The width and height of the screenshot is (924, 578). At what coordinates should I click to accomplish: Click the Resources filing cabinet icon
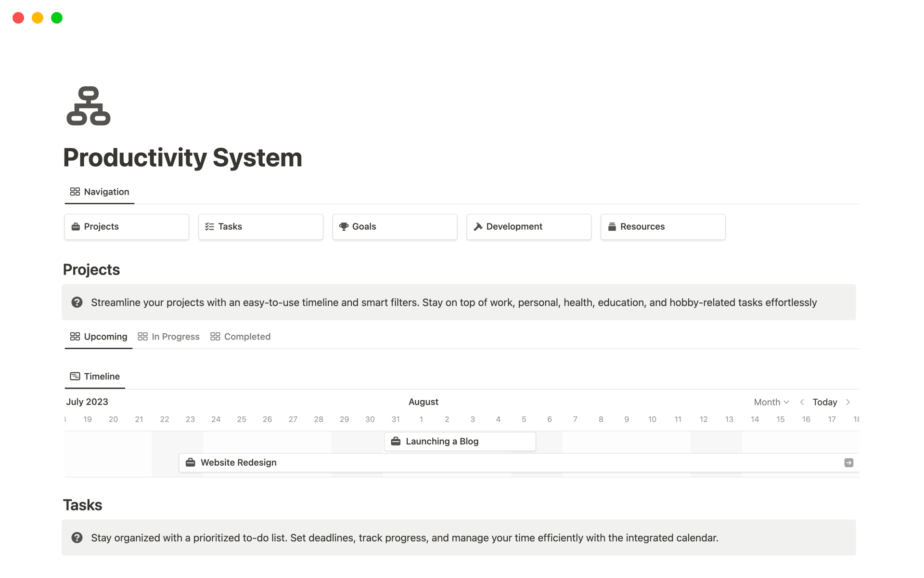click(612, 226)
